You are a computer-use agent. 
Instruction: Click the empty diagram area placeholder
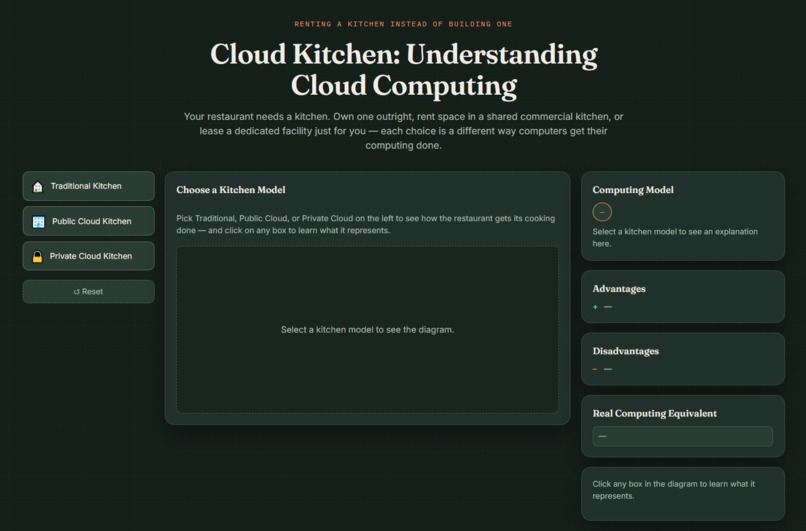pyautogui.click(x=368, y=329)
